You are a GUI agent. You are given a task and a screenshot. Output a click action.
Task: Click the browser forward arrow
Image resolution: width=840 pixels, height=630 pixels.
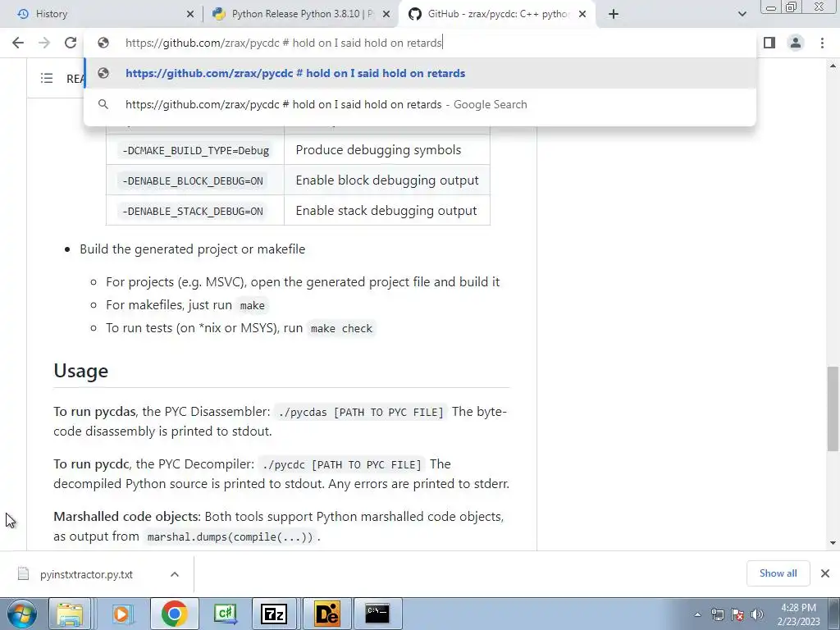coord(44,43)
